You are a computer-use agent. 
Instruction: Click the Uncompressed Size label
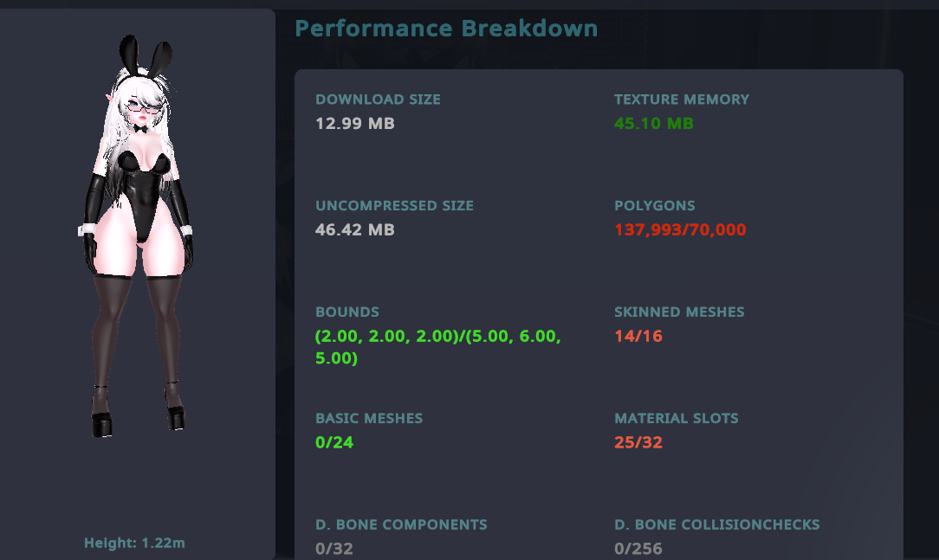(x=394, y=206)
